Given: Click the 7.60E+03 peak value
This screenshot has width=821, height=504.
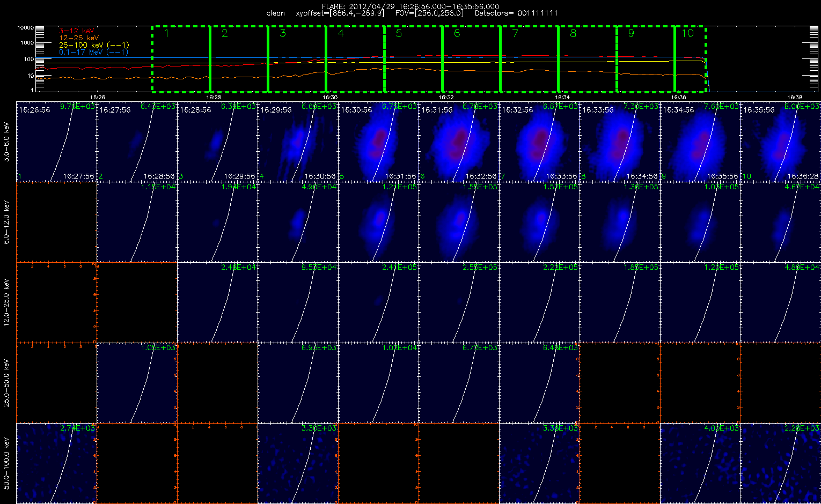Looking at the screenshot, I should point(721,107).
